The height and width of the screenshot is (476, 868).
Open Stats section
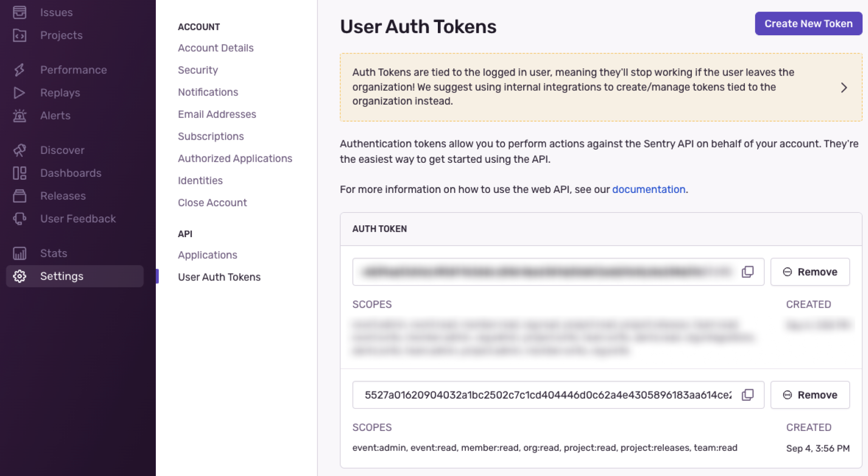point(54,253)
